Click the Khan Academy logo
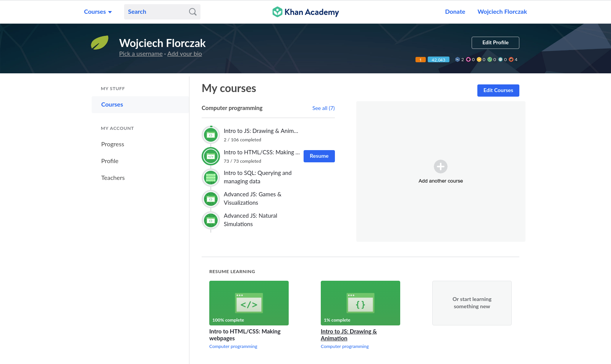The image size is (611, 364). [305, 12]
